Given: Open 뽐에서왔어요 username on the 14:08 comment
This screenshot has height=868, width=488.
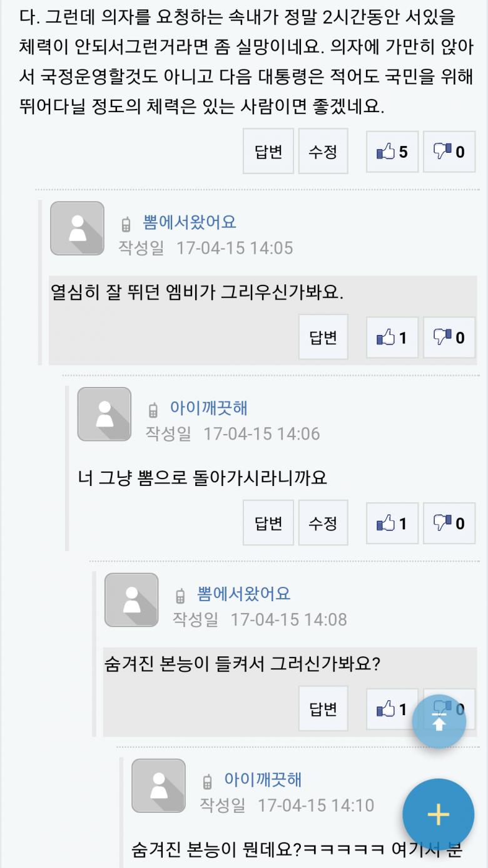Looking at the screenshot, I should [244, 594].
